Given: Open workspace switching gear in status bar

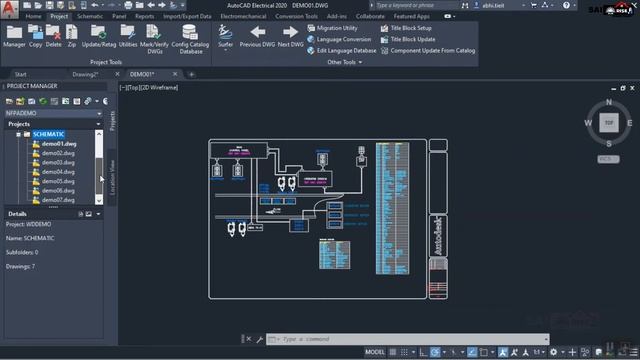Looking at the screenshot, I should point(553,352).
